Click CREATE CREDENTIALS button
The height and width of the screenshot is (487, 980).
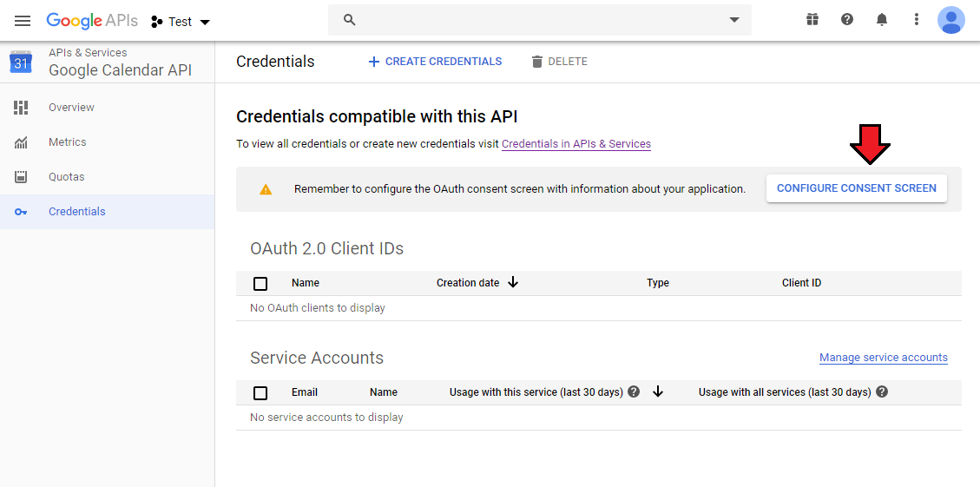[435, 62]
